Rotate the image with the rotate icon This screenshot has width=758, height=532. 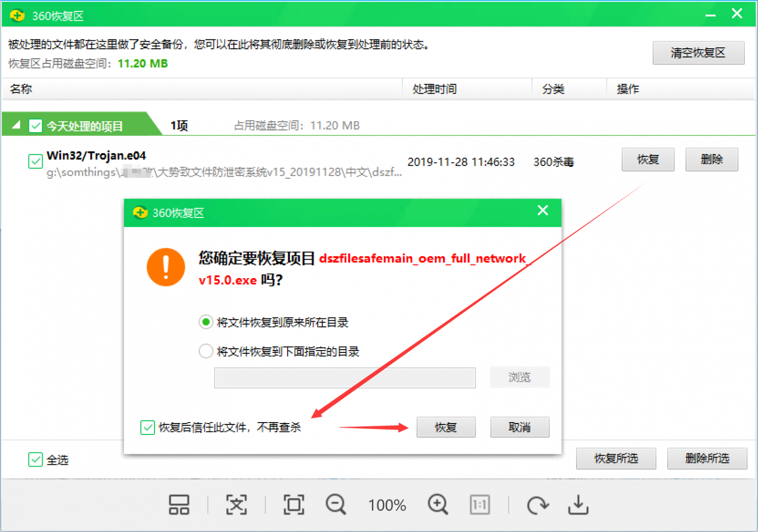point(537,505)
